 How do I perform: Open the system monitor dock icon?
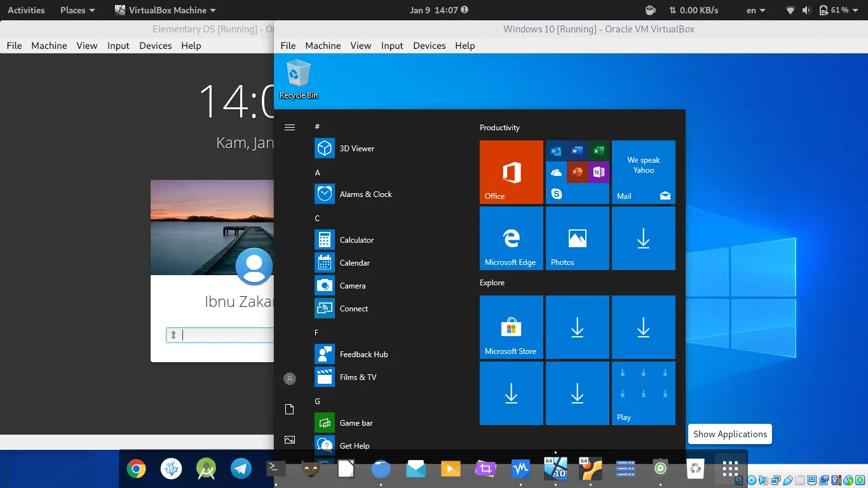tap(520, 469)
